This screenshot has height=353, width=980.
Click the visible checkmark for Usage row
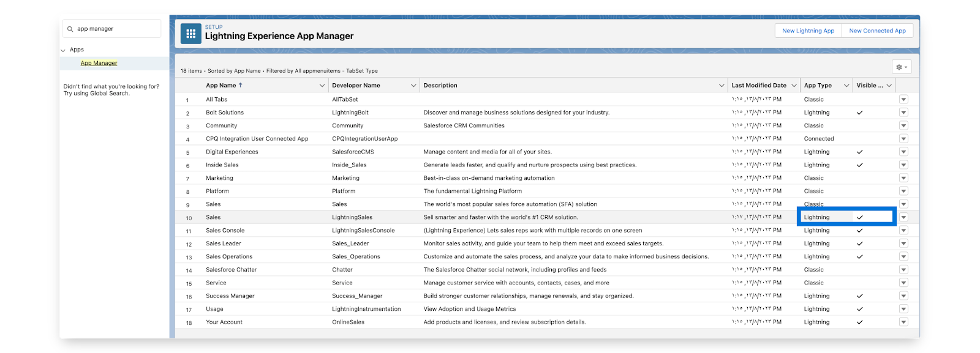pyautogui.click(x=859, y=310)
